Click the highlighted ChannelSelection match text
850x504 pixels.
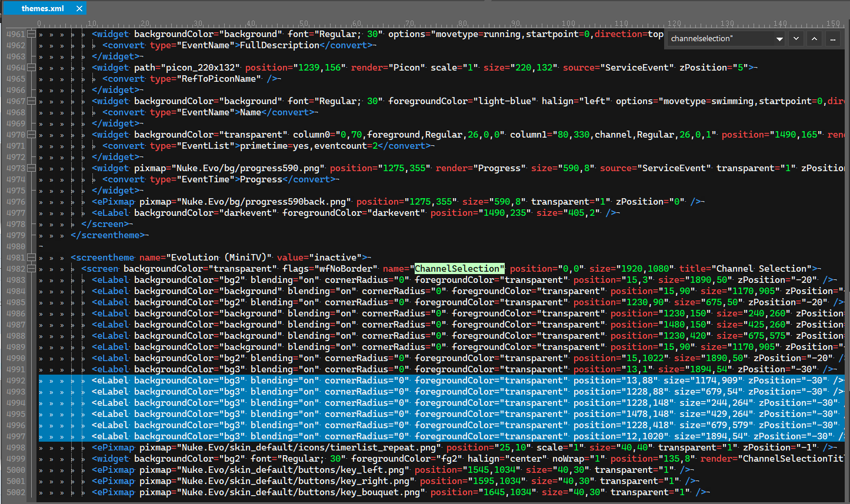459,269
